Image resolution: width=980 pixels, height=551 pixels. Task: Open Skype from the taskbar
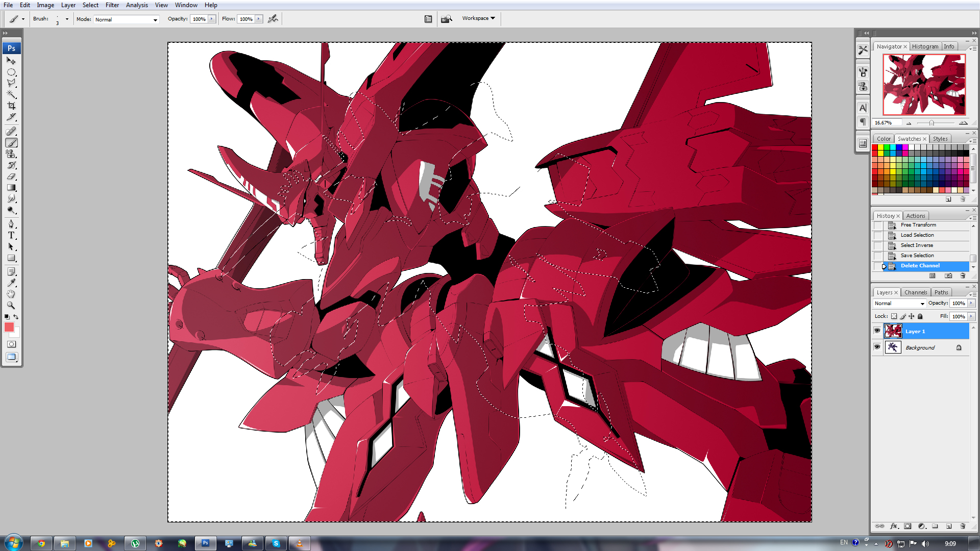276,543
